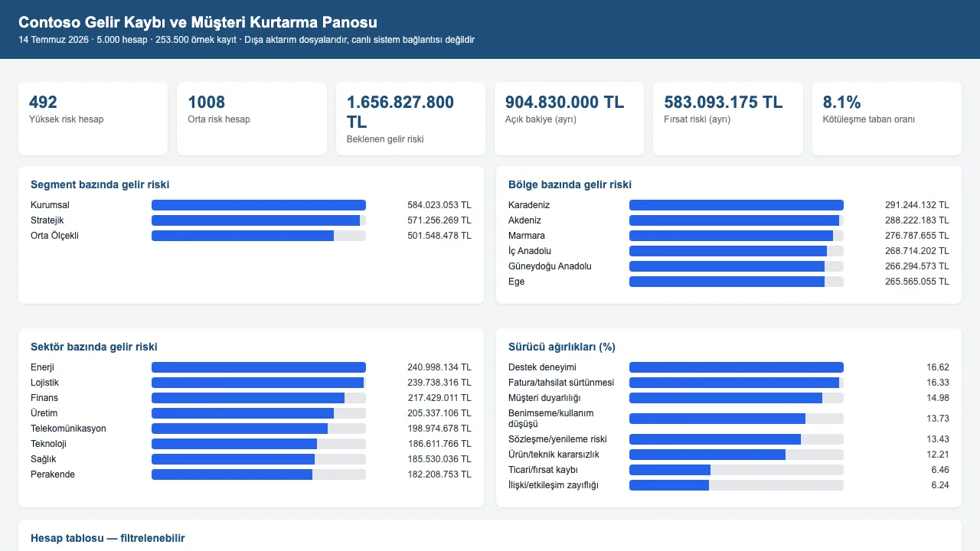Click the 16.62 driver weight value
The image size is (980, 551).
click(938, 367)
